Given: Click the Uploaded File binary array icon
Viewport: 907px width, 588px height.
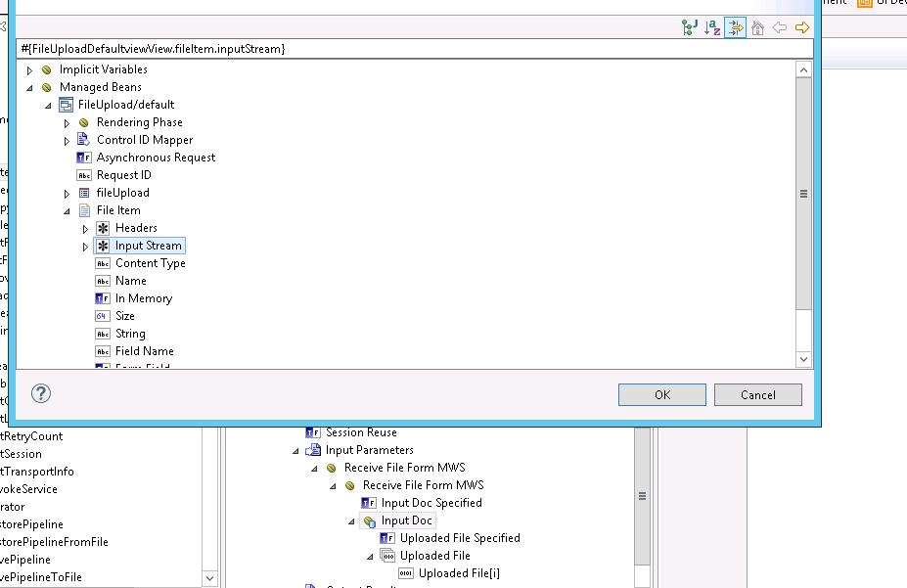Looking at the screenshot, I should coord(387,556).
